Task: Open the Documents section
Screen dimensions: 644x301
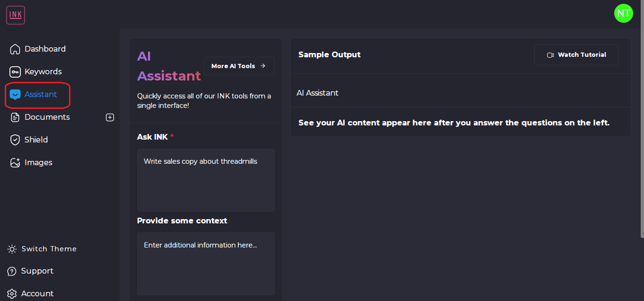Action: pos(47,117)
